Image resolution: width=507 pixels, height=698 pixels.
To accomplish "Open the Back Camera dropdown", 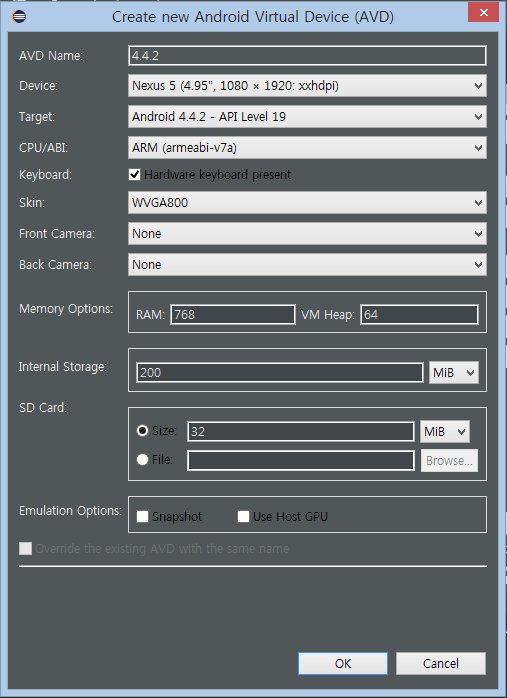I will click(307, 264).
